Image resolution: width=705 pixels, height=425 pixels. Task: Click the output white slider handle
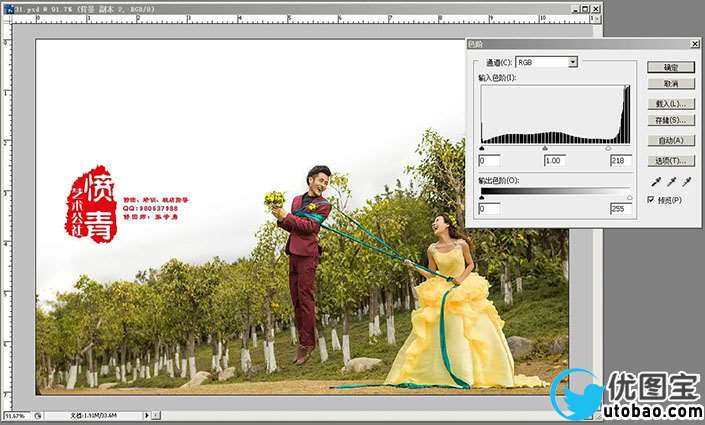pos(629,197)
